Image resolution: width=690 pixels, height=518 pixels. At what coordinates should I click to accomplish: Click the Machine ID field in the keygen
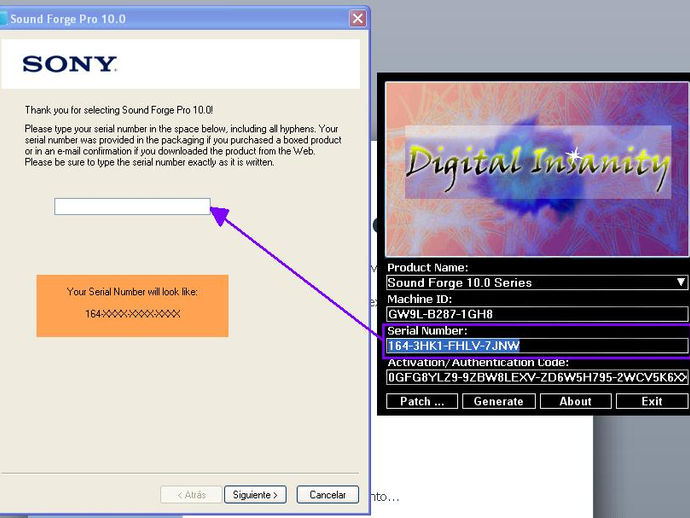(x=536, y=314)
